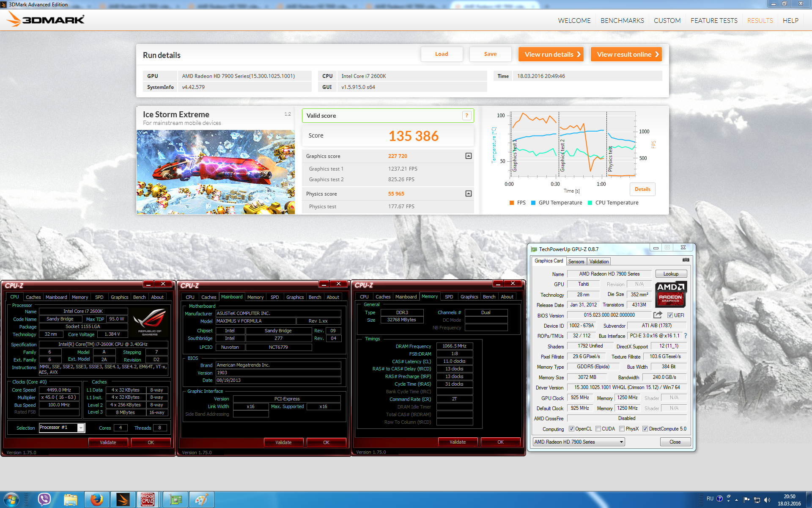Viewport: 812px width, 508px height.
Task: Open the BENCHMARKS menu in 3DMark
Action: point(622,20)
